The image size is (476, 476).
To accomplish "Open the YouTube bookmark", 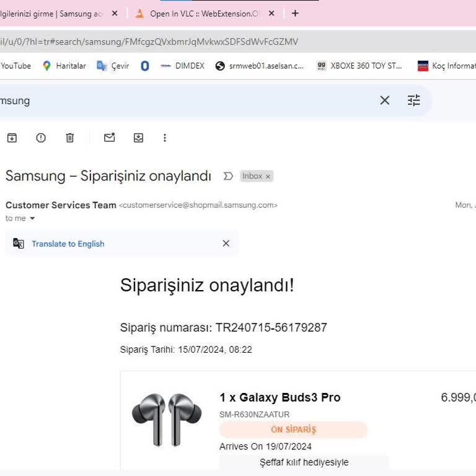I will click(x=15, y=66).
